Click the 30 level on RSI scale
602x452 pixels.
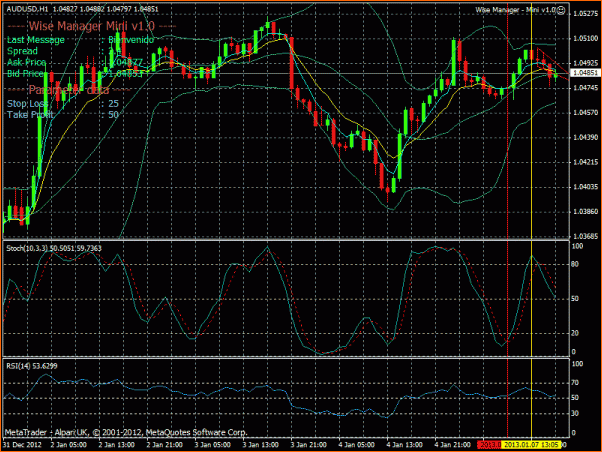point(575,414)
